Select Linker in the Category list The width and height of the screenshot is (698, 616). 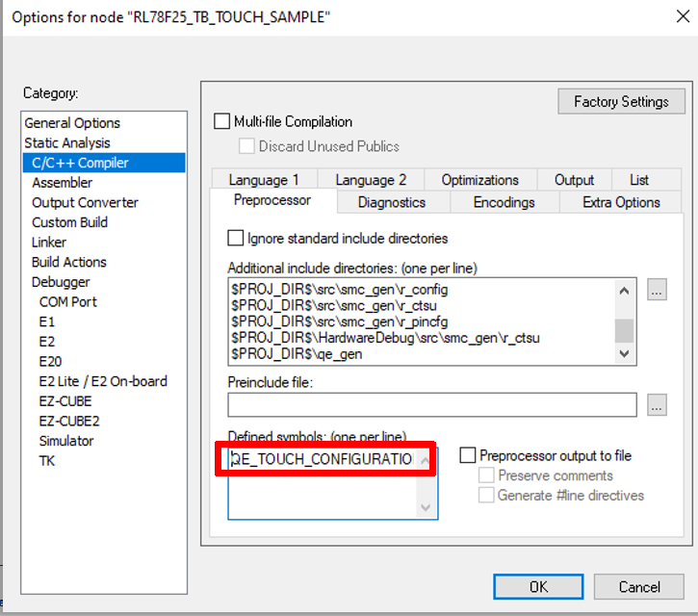click(49, 242)
